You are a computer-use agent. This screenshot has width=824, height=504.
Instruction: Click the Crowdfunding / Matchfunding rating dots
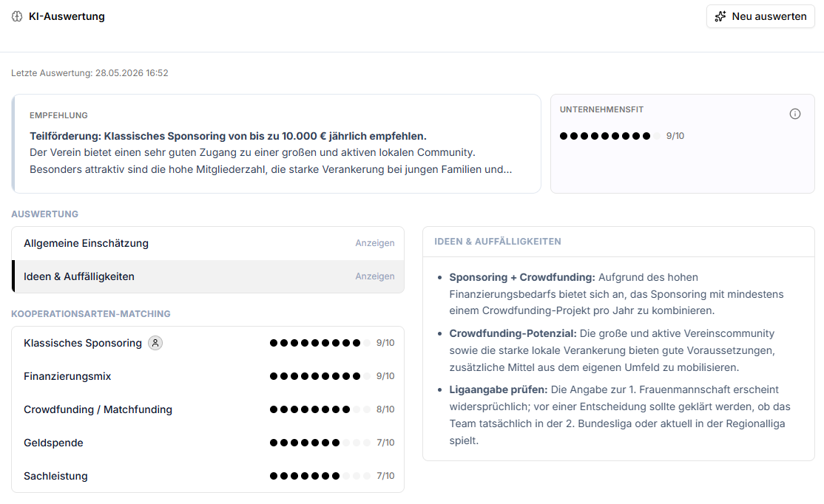tap(320, 409)
